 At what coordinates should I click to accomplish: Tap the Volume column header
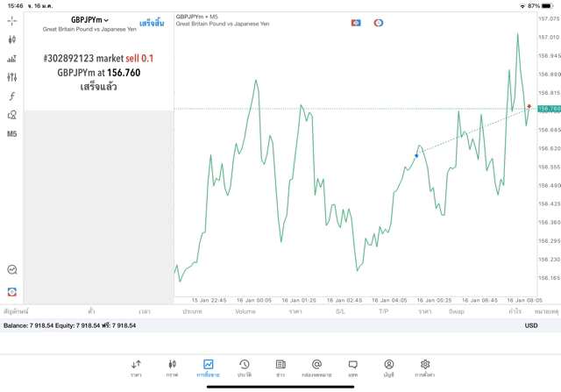(x=245, y=311)
